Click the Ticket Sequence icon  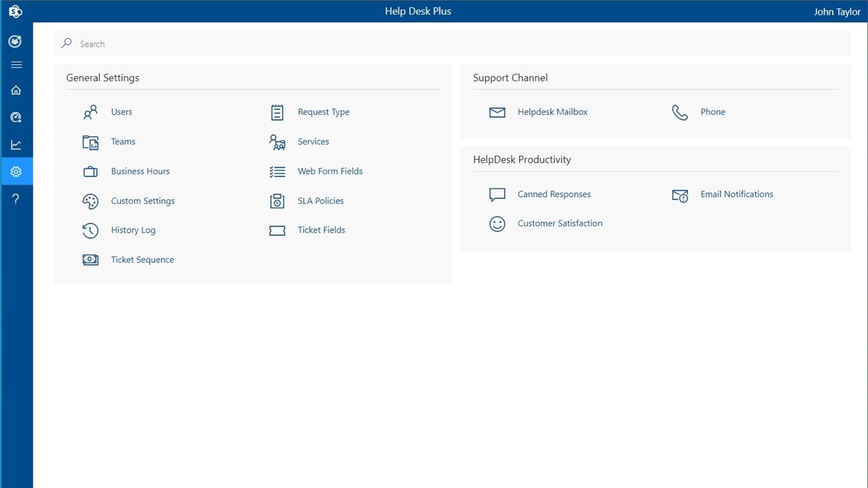click(91, 260)
